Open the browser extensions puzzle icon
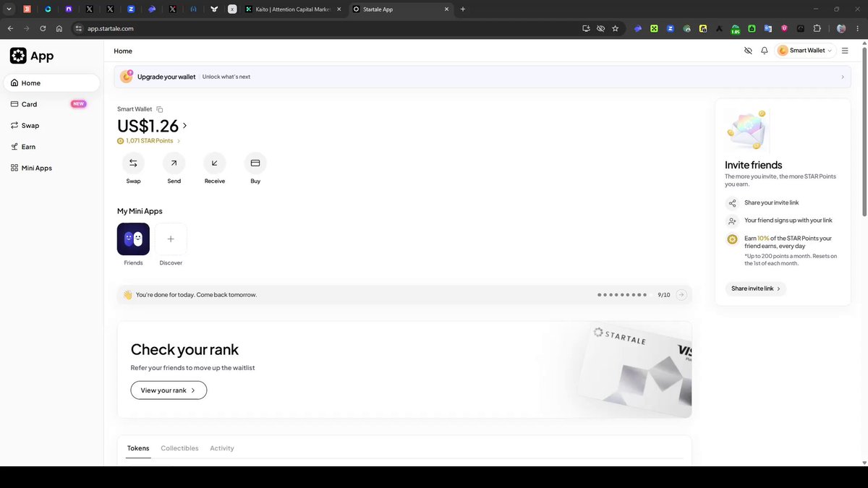The image size is (868, 488). [817, 28]
